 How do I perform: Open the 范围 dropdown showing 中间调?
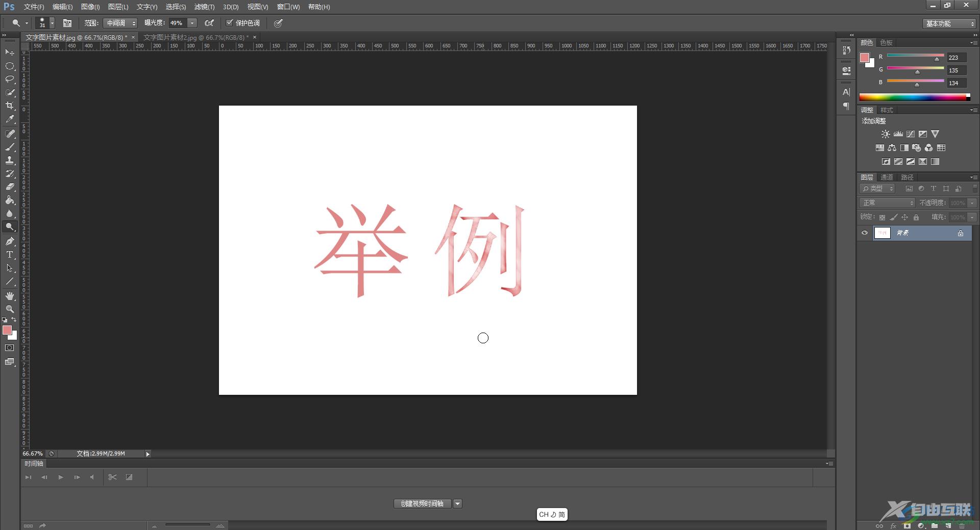coord(120,23)
